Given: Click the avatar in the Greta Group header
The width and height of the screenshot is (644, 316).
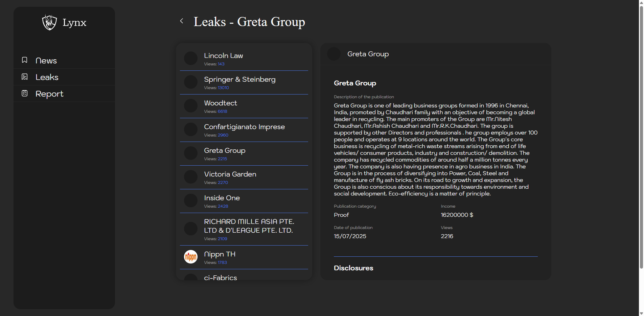Looking at the screenshot, I should pos(334,54).
